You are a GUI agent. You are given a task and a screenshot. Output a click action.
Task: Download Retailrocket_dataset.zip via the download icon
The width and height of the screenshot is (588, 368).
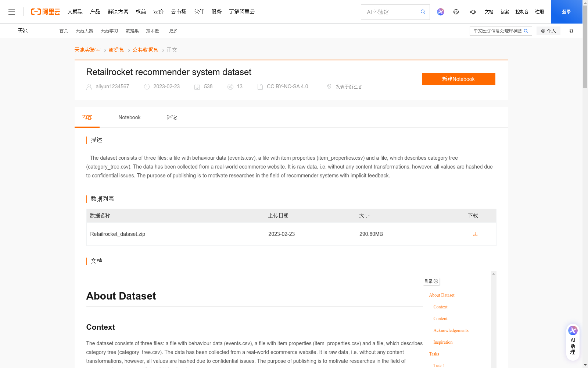coord(475,234)
